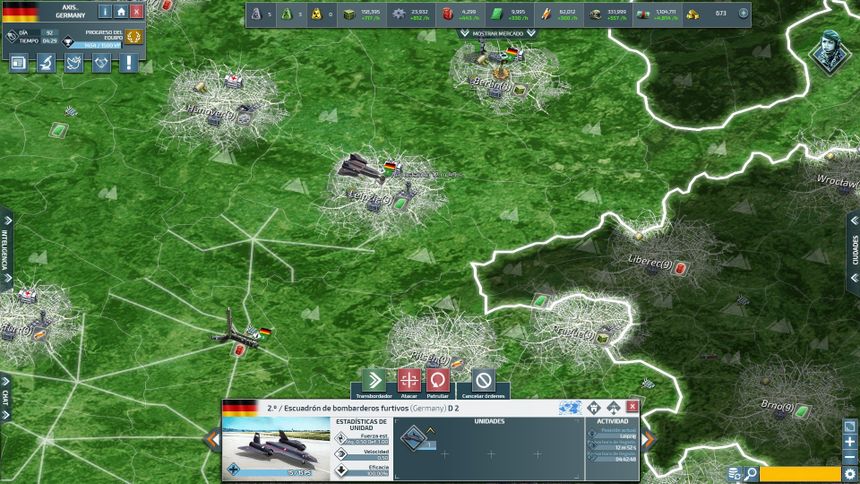Screen dimensions: 860x484
Task: Open the search magnifier at bottom right
Action: pos(750,474)
